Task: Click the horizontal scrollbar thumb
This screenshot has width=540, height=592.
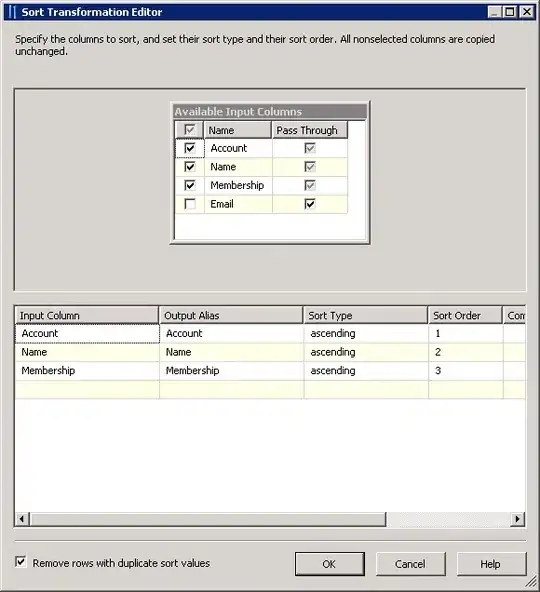Action: click(208, 519)
